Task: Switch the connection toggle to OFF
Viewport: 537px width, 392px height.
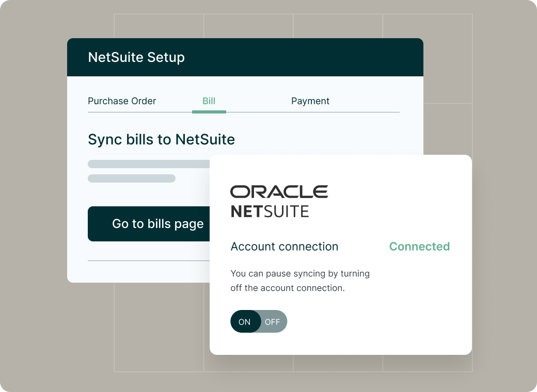Action: click(x=273, y=321)
